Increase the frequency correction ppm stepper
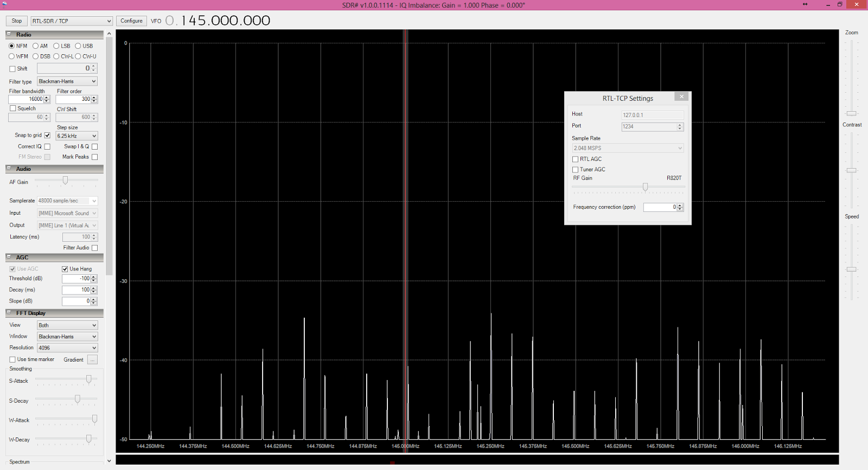 (x=680, y=205)
